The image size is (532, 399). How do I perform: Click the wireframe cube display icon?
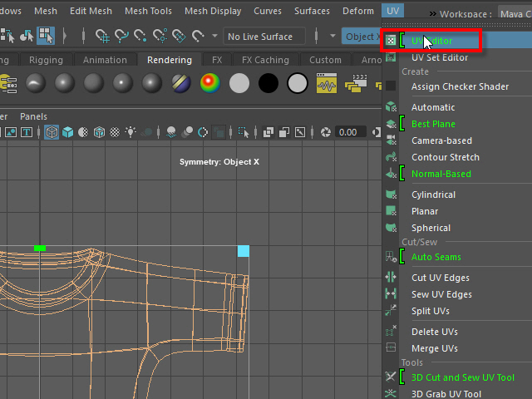[x=52, y=132]
